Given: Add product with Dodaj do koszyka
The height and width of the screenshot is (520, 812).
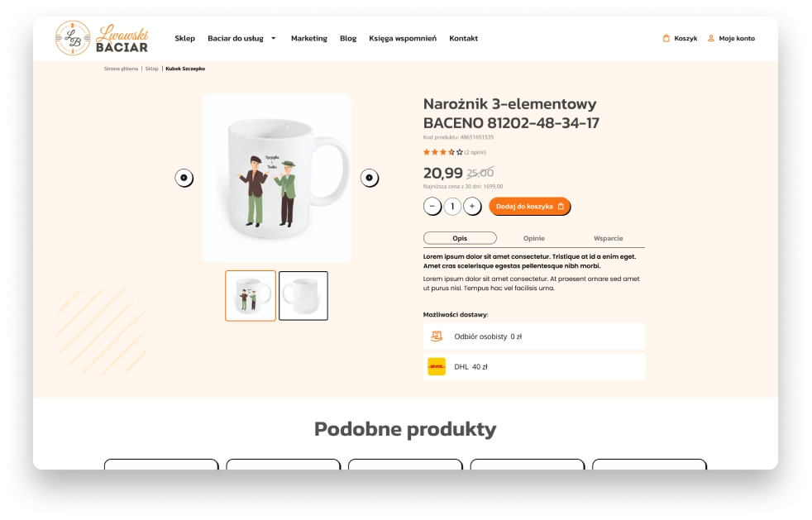Looking at the screenshot, I should pyautogui.click(x=530, y=206).
